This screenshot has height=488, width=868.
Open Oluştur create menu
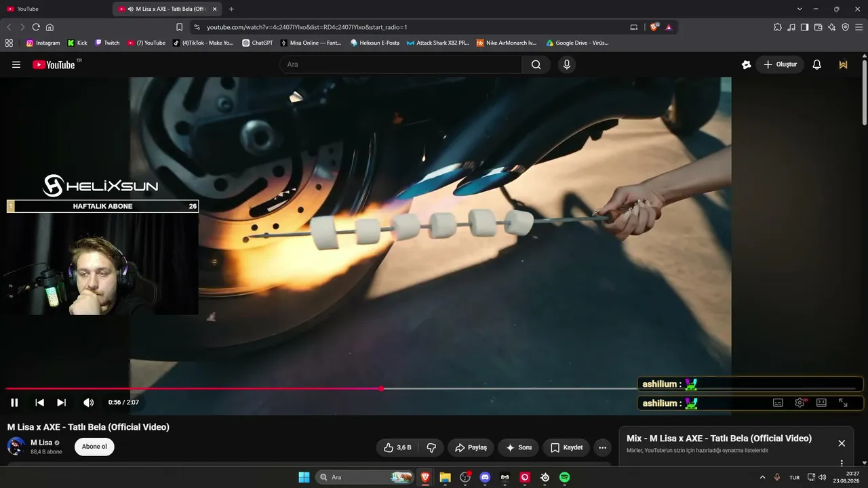click(780, 64)
